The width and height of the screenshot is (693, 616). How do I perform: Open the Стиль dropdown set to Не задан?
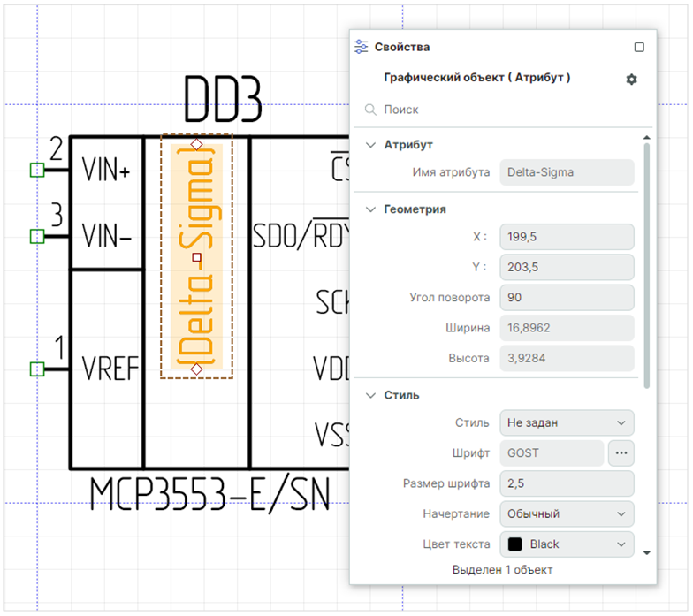click(566, 423)
